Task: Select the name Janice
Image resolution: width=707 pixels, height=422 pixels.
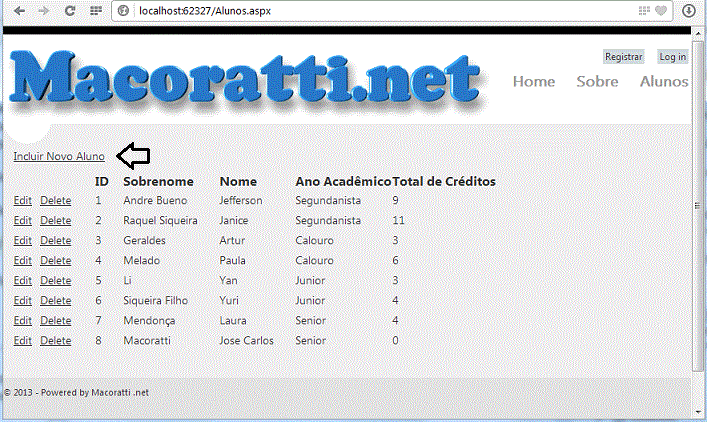Action: pos(234,220)
